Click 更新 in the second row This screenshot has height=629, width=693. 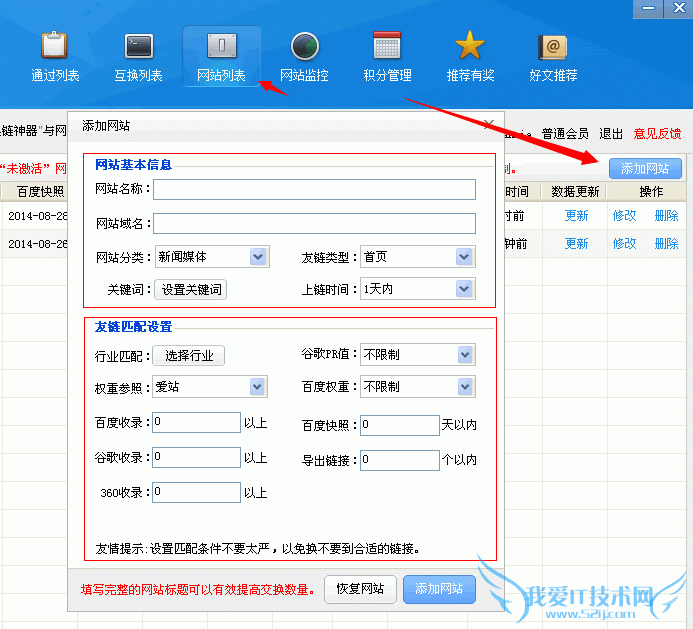pyautogui.click(x=576, y=244)
